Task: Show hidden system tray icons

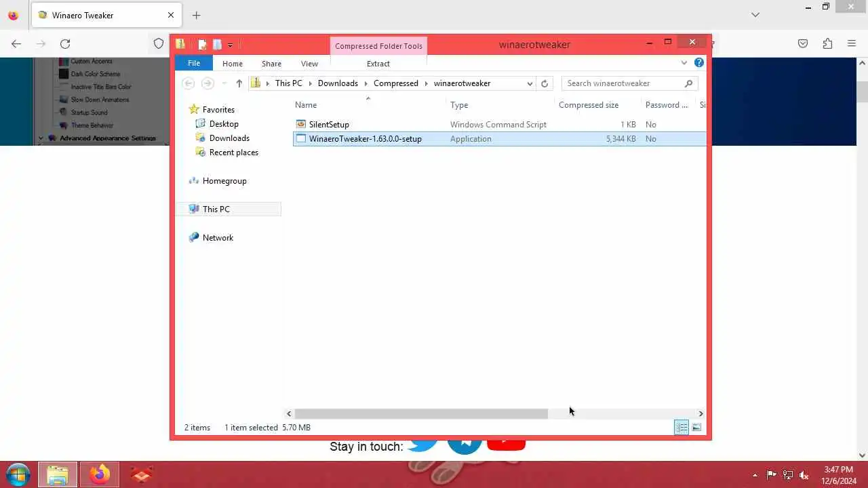Action: point(755,475)
